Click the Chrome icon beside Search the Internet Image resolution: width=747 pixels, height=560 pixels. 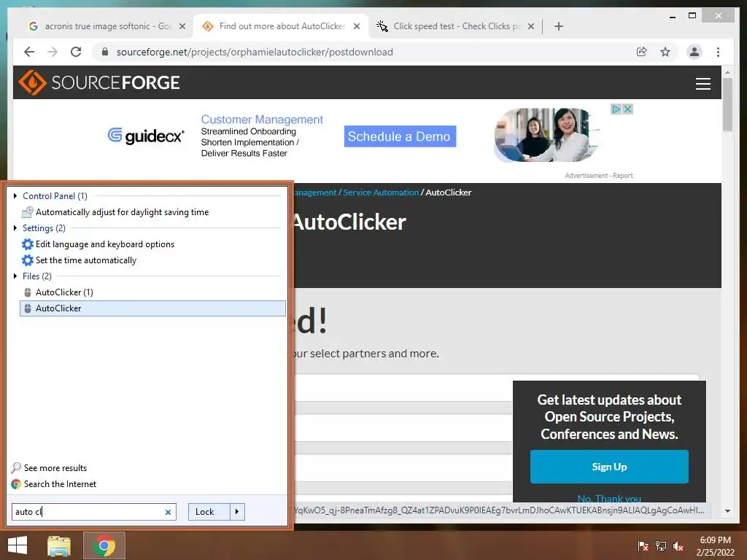coord(16,484)
